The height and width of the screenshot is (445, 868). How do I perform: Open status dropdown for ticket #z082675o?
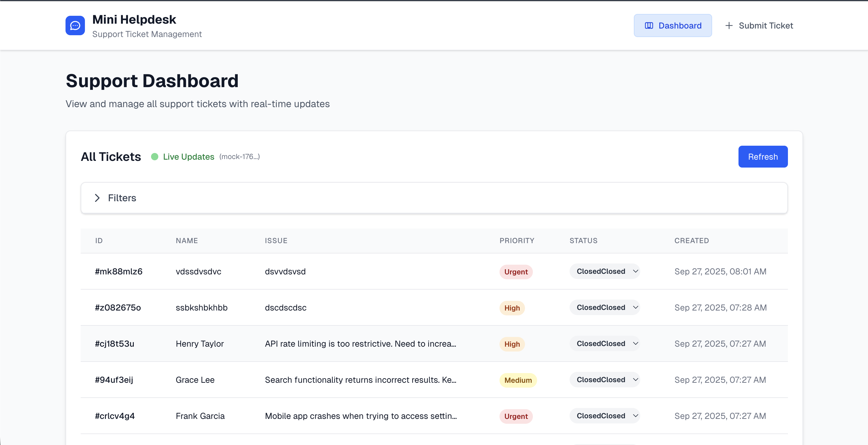(x=604, y=307)
